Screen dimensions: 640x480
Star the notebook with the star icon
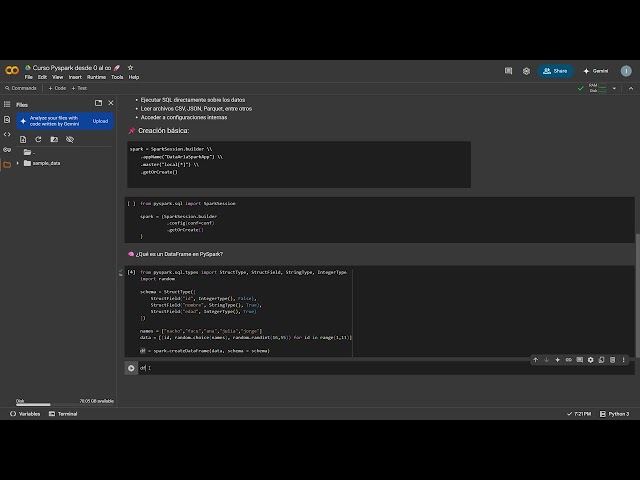130,67
